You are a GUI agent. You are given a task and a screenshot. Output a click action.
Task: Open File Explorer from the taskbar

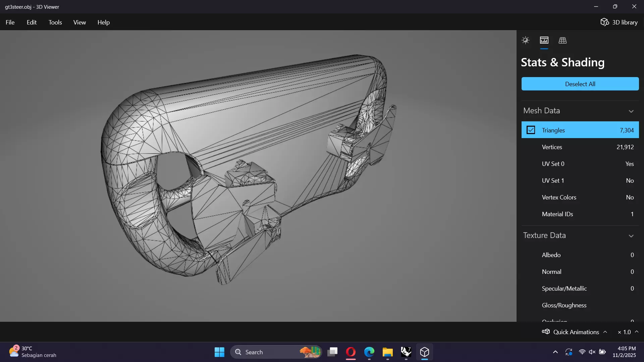(x=387, y=352)
